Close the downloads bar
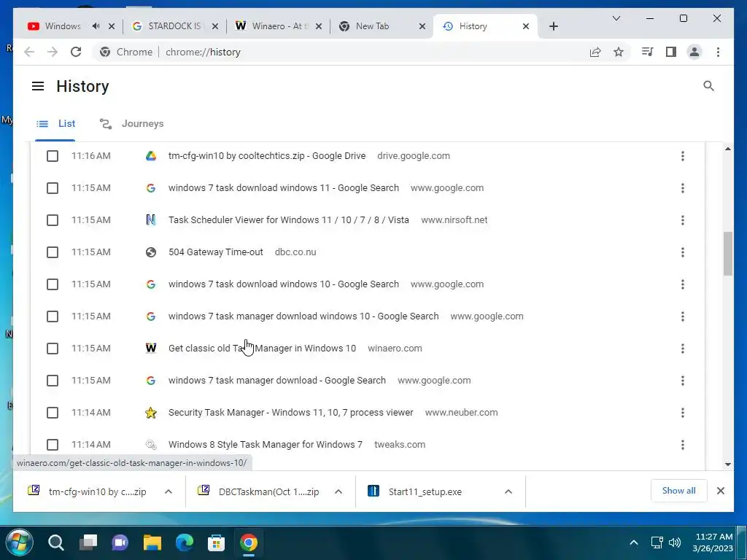This screenshot has width=747, height=560. pyautogui.click(x=720, y=491)
